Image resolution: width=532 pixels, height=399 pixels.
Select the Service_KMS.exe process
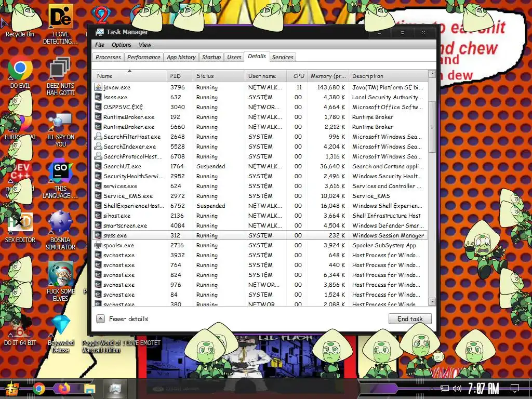pos(260,196)
